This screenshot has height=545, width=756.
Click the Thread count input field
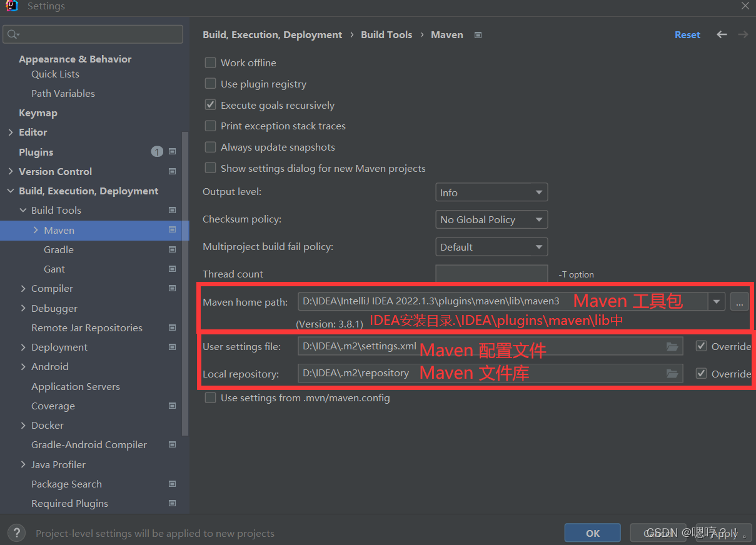coord(491,274)
